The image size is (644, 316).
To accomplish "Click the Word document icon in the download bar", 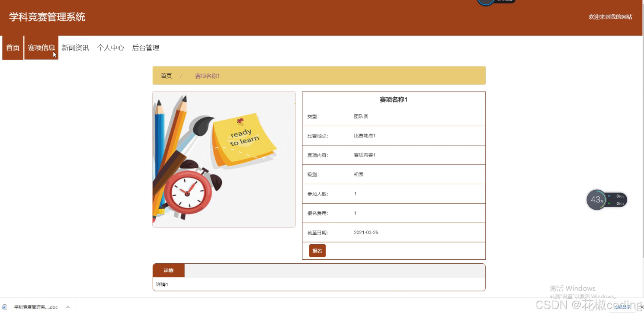I will coord(4,307).
